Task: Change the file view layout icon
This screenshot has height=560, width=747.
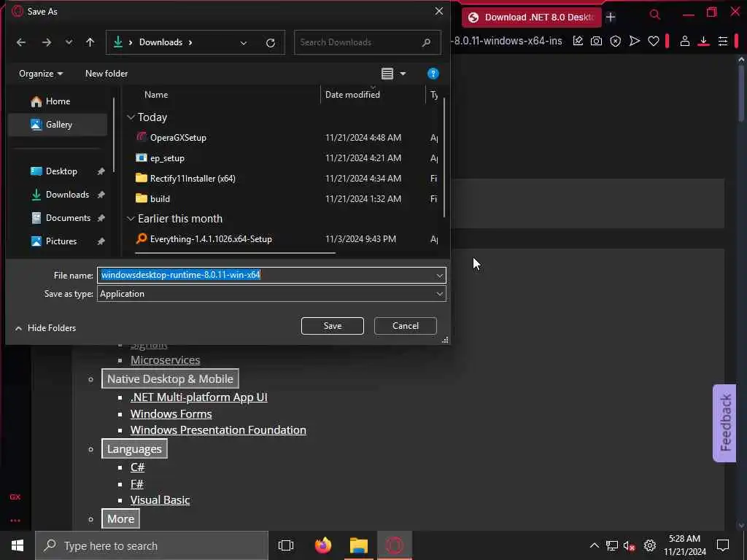Action: (x=387, y=74)
